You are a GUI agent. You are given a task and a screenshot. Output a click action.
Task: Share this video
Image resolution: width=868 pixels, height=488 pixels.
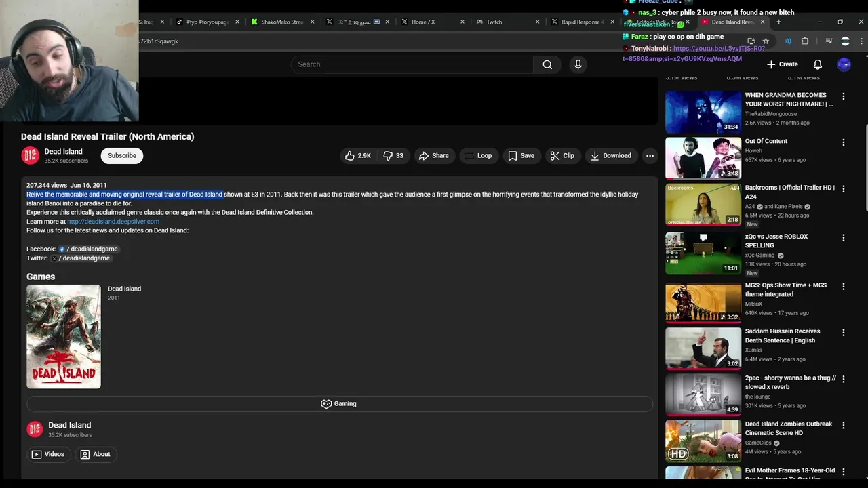coord(433,156)
